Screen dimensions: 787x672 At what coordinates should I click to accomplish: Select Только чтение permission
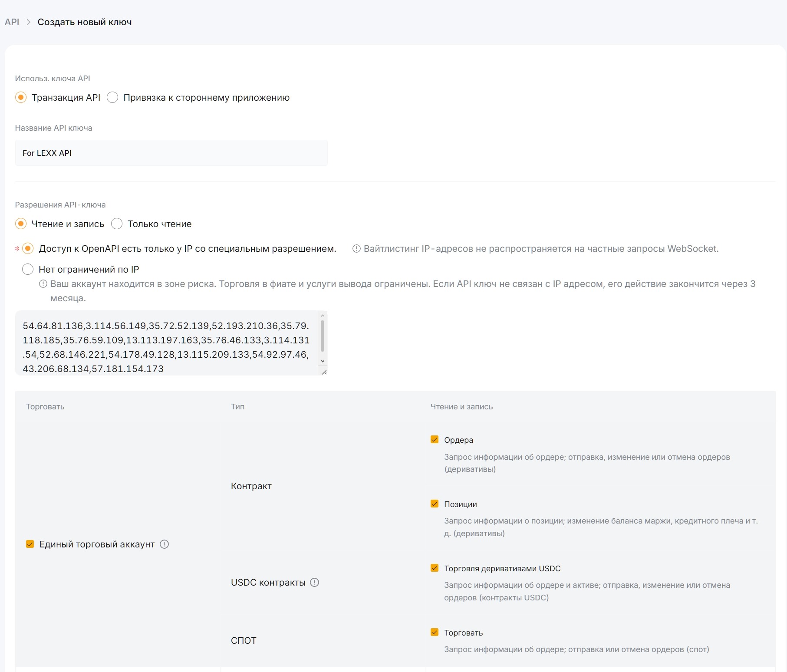[117, 224]
